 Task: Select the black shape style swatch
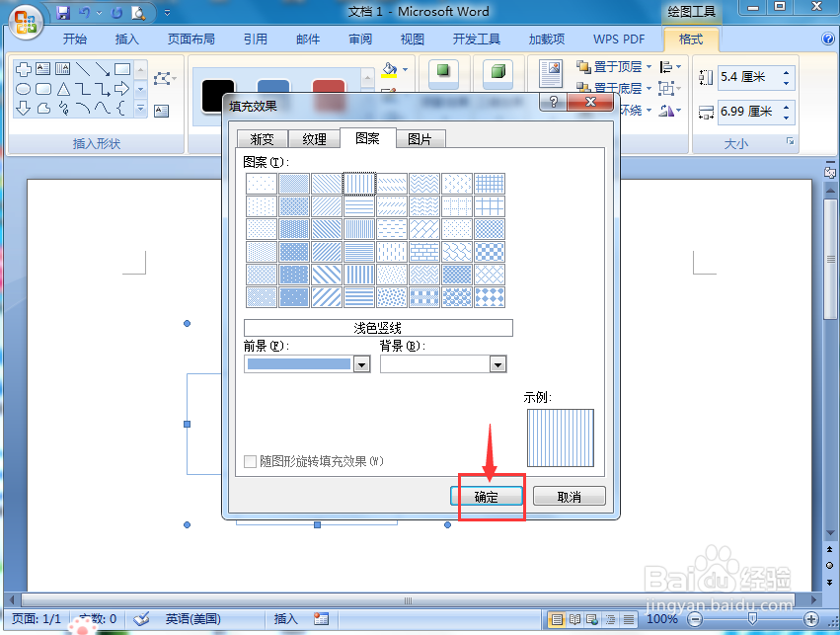[x=218, y=97]
